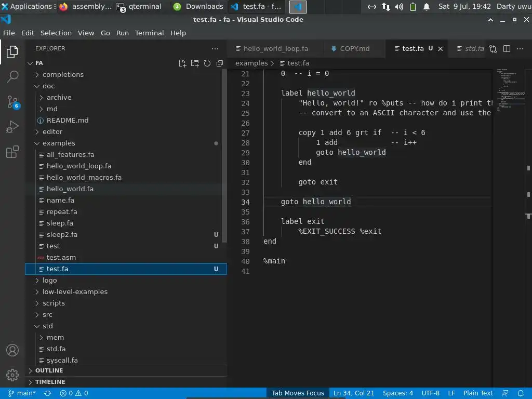Expand the src folder
Screen dimensions: 532x399
click(x=126, y=315)
